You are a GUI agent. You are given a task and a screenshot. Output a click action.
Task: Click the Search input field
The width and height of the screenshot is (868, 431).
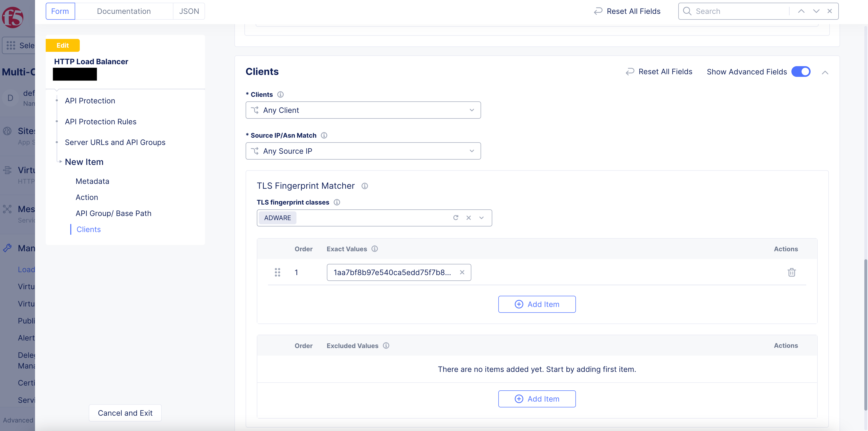(x=738, y=11)
